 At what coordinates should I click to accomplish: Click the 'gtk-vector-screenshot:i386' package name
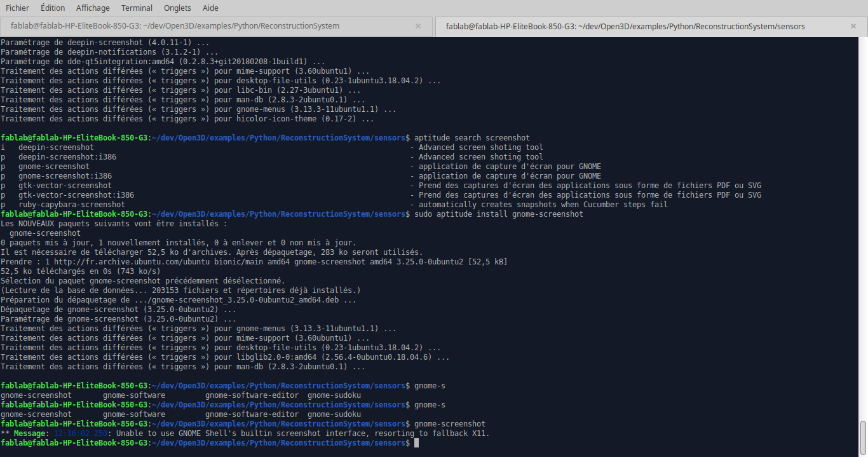(x=76, y=195)
